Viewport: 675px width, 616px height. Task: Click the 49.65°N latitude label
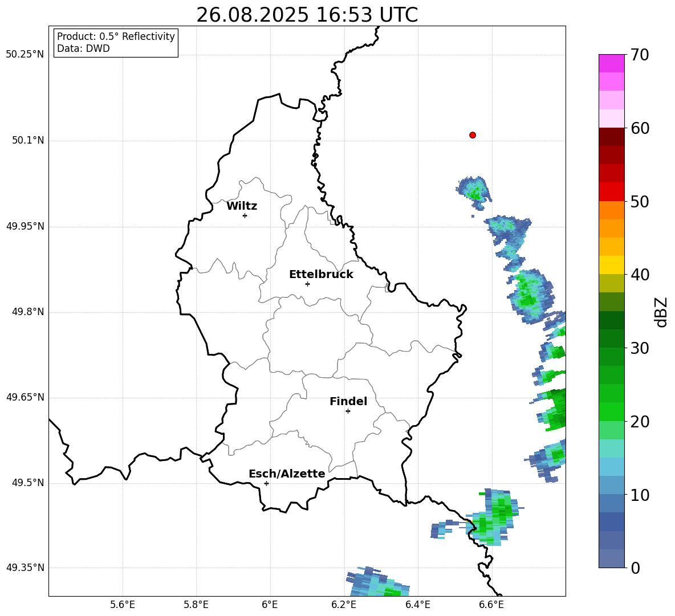pyautogui.click(x=25, y=397)
